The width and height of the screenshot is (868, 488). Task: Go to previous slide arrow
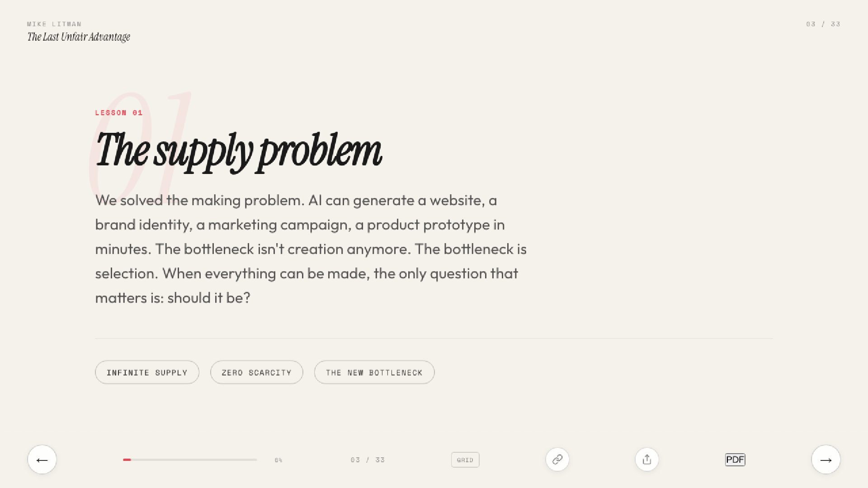point(42,460)
